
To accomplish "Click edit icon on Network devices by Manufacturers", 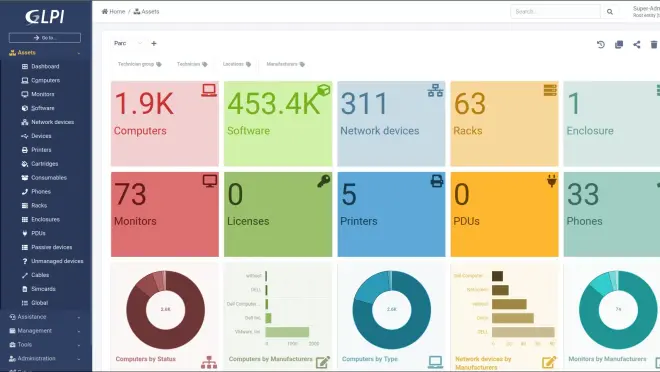I will pos(549,362).
